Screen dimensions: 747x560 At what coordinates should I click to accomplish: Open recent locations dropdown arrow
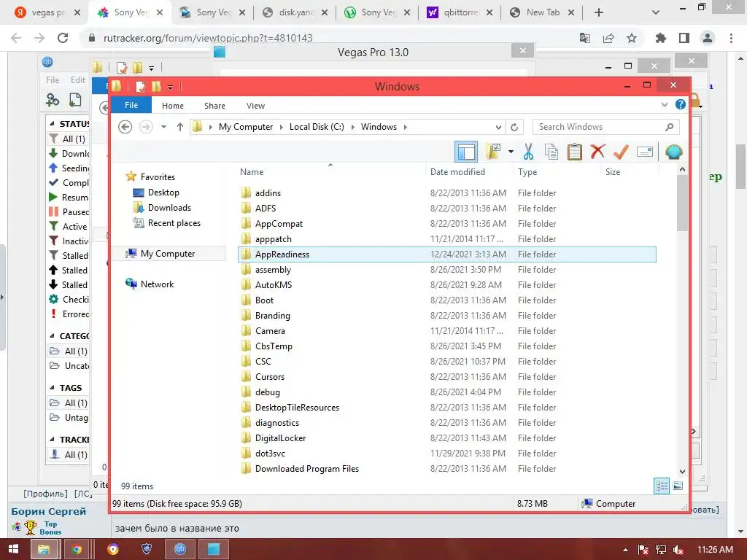163,127
